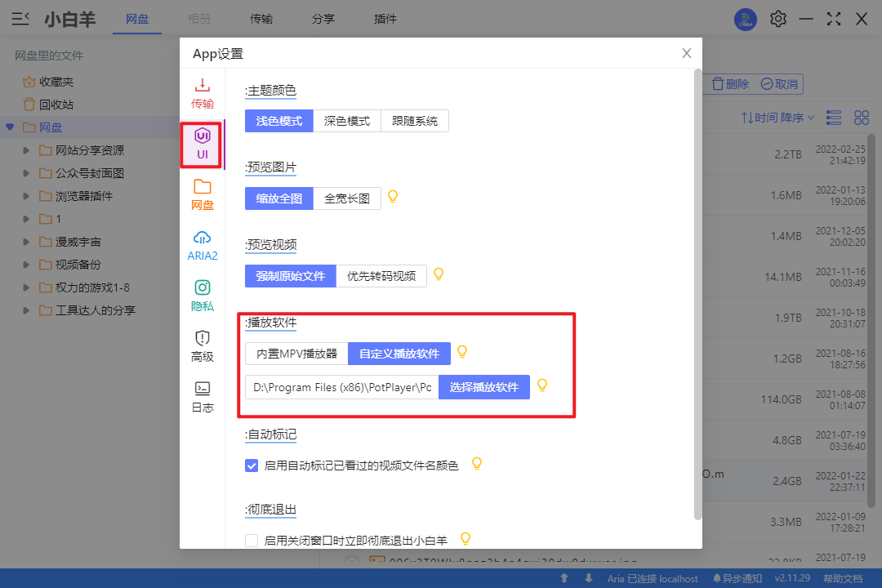Click the gear settings icon in title bar
This screenshot has height=588, width=882.
[778, 19]
